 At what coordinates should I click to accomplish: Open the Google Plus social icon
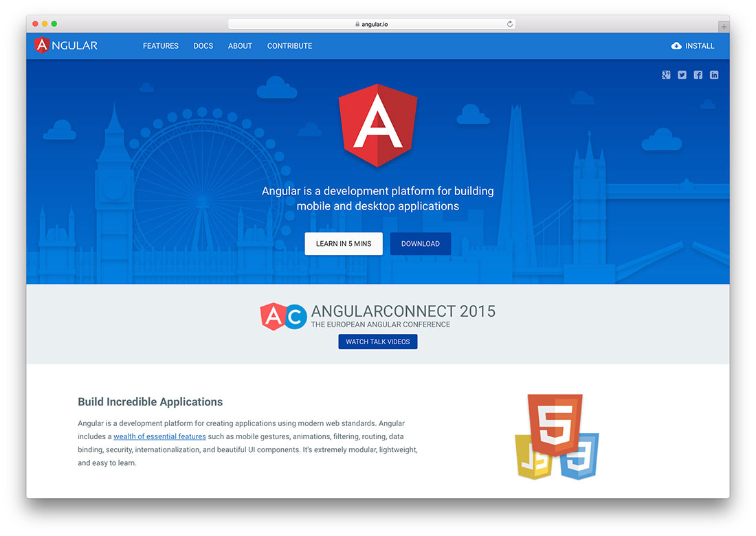666,75
